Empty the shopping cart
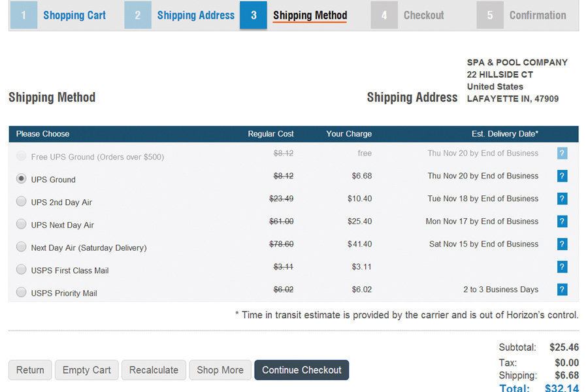 click(x=86, y=370)
